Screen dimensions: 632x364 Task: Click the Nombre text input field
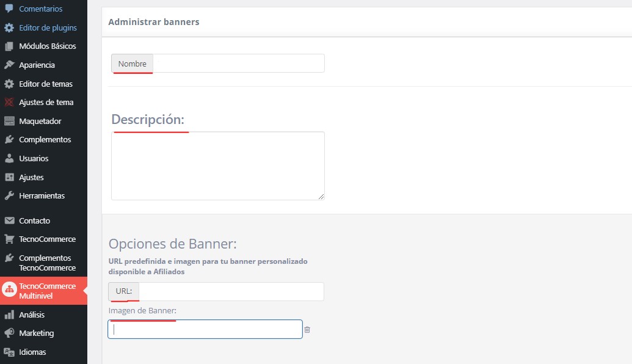[x=238, y=64]
